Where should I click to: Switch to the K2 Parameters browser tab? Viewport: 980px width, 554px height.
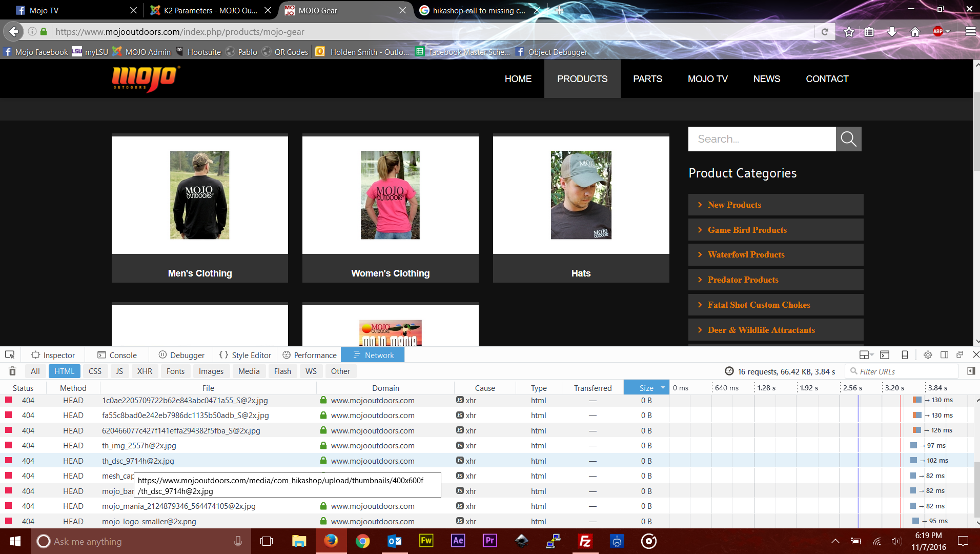tap(210, 10)
